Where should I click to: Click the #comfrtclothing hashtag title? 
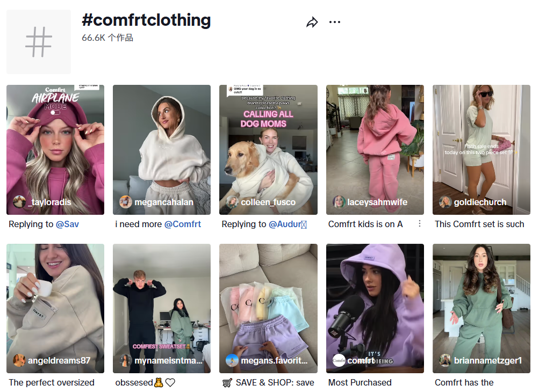click(146, 20)
